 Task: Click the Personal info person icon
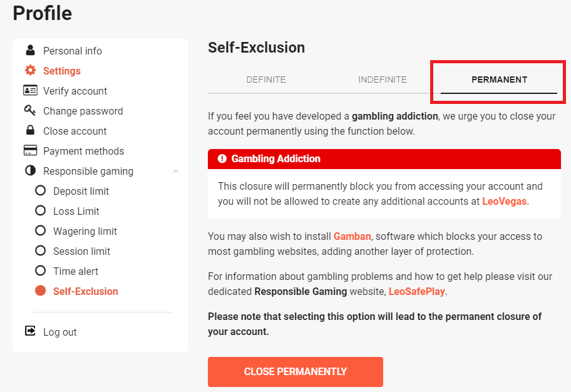coord(30,50)
